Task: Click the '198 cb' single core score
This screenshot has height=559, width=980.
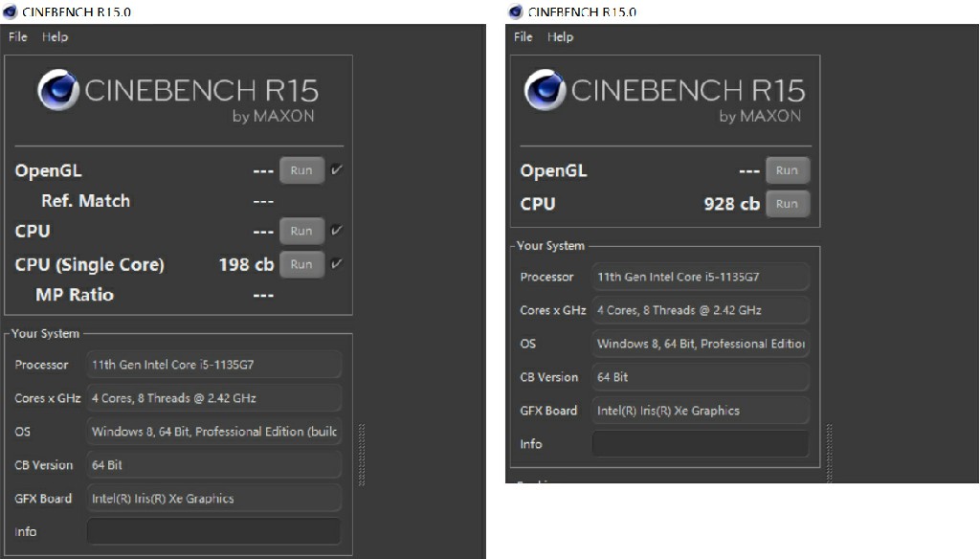Action: (x=246, y=264)
